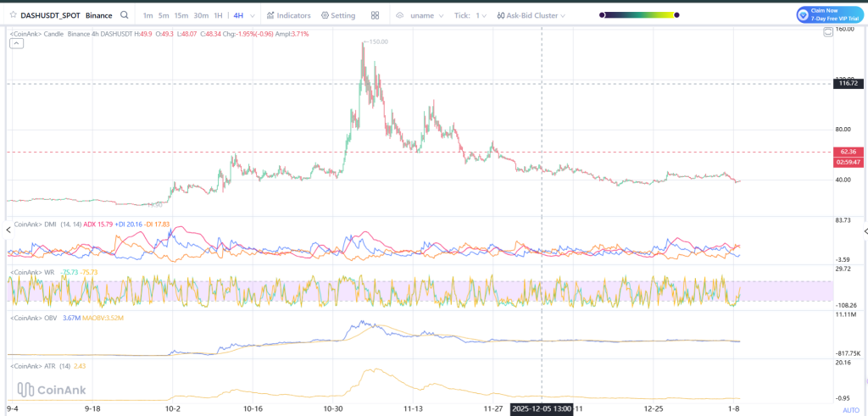Select the 4H timeframe
The height and width of the screenshot is (416, 868).
click(238, 15)
